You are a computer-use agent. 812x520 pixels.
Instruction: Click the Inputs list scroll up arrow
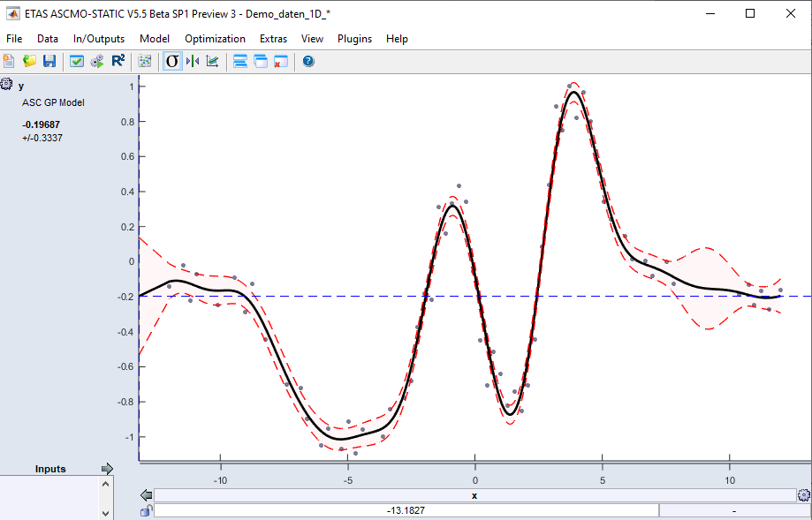[106, 485]
